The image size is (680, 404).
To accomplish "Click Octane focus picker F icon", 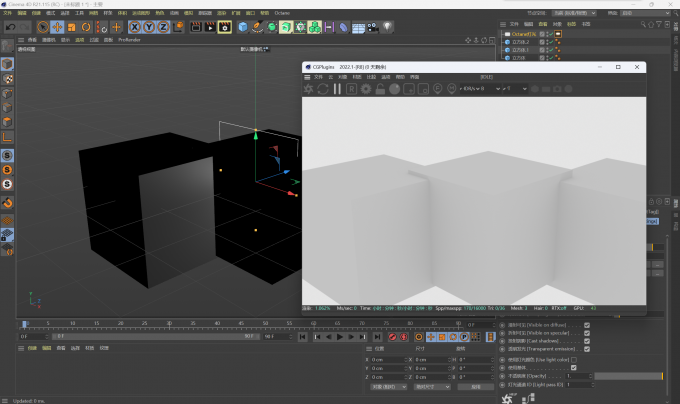I will click(437, 89).
